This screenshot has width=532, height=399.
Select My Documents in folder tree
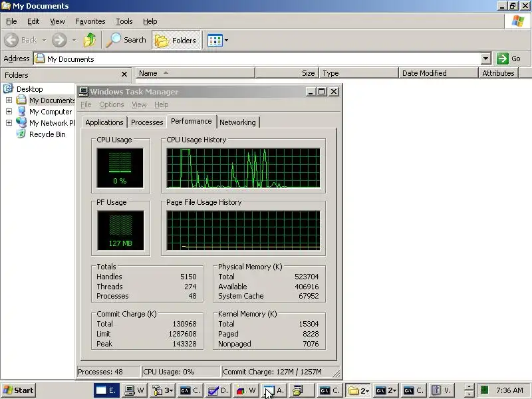(x=52, y=100)
